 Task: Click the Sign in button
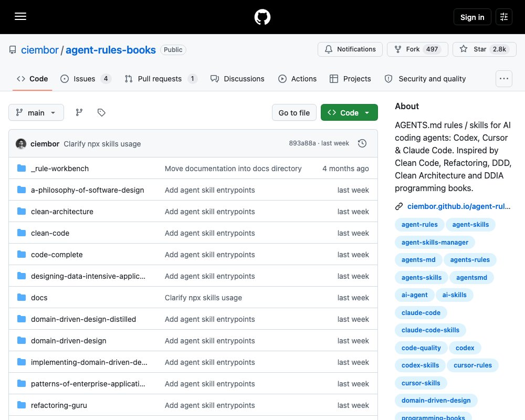[x=472, y=17]
